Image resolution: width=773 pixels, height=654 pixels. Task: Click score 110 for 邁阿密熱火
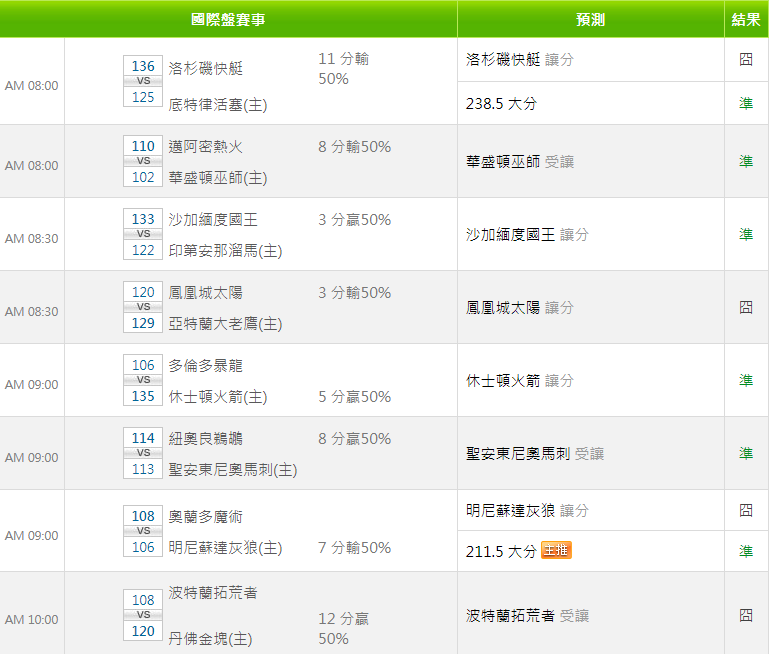click(143, 146)
